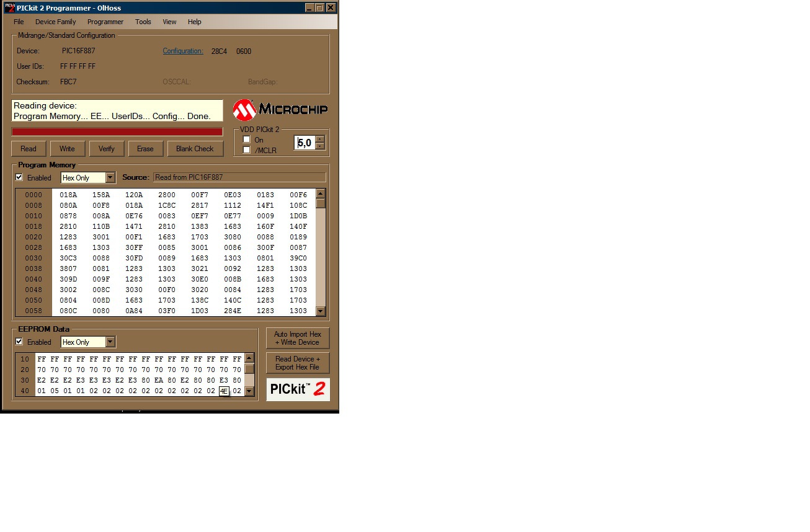Run a Blank Check

pos(195,149)
